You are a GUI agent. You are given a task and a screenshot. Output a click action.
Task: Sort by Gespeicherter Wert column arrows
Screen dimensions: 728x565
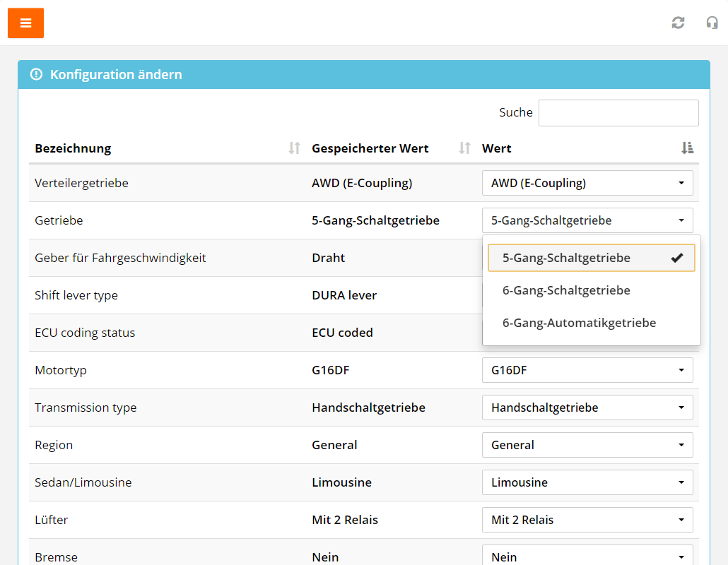click(464, 148)
